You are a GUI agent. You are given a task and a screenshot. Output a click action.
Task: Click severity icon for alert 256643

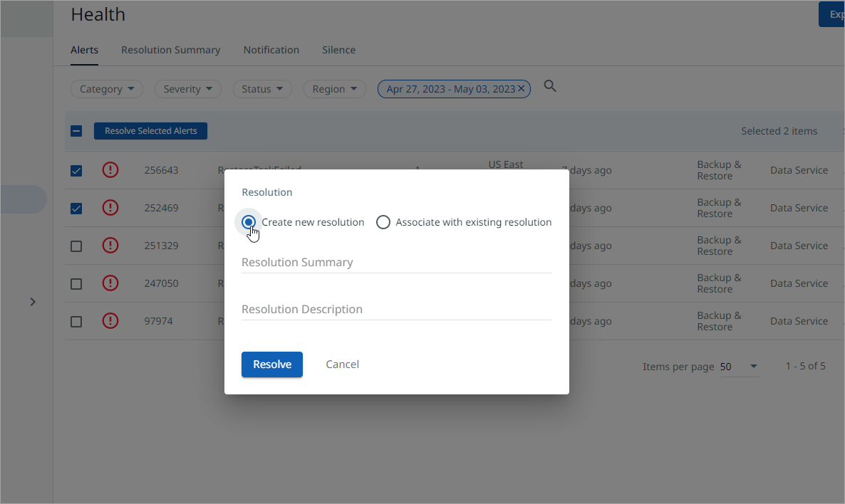(110, 170)
